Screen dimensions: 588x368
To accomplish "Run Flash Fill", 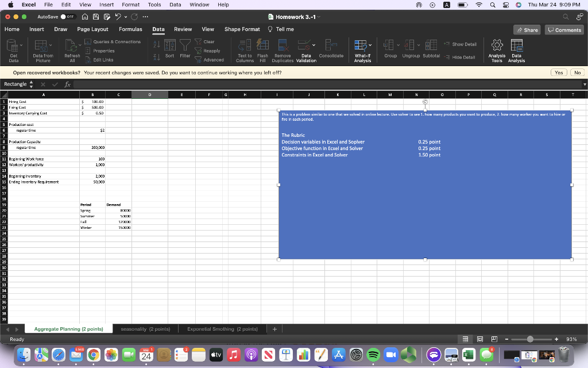I will [262, 51].
